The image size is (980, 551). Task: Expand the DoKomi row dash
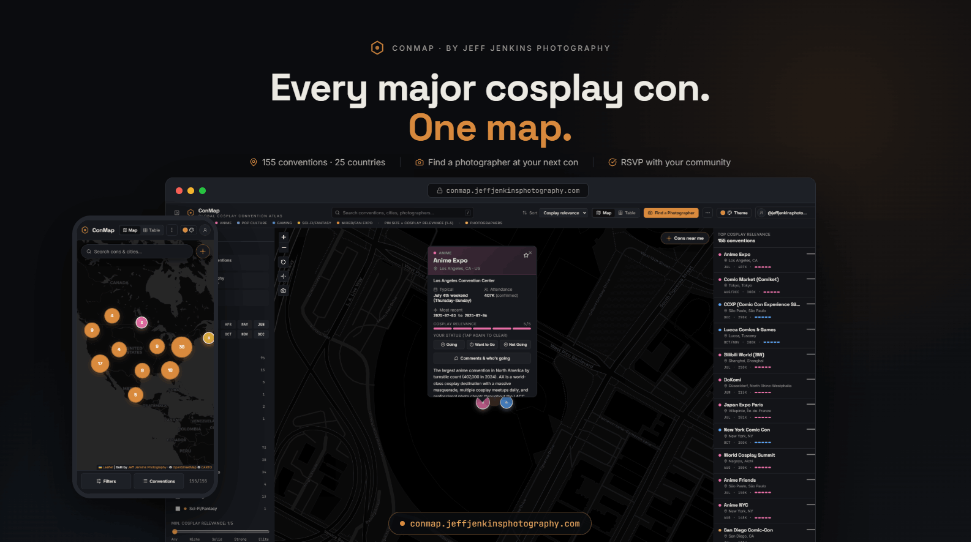coord(810,379)
